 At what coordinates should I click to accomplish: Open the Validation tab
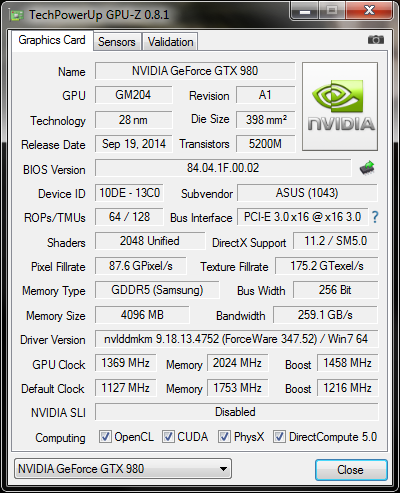tap(170, 42)
